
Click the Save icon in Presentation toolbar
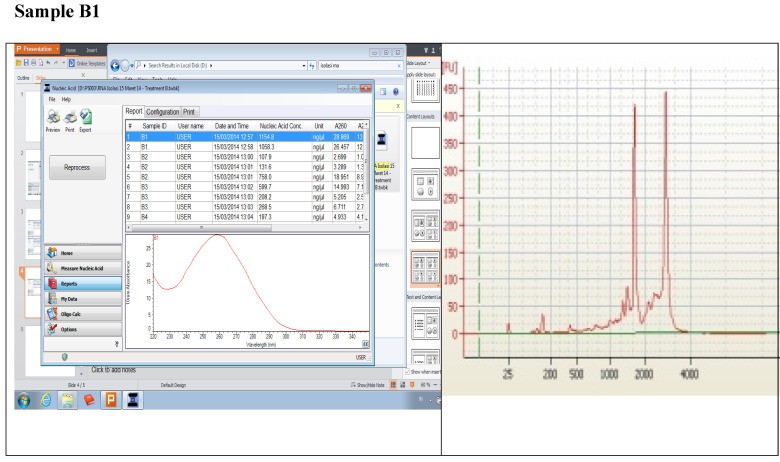(26, 63)
